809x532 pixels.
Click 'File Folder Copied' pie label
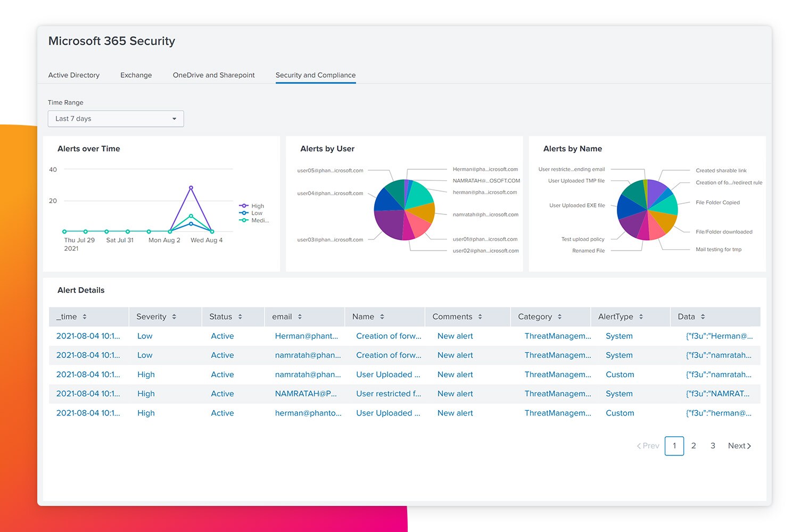pyautogui.click(x=717, y=203)
